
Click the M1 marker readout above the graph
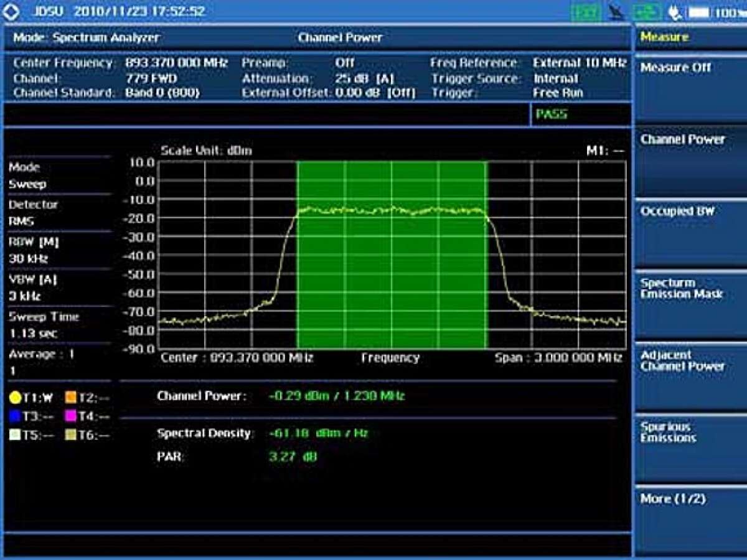(605, 151)
